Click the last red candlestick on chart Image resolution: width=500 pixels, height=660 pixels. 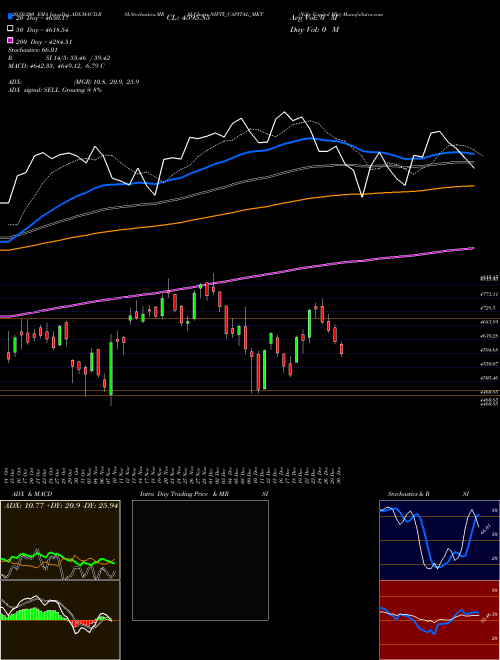pos(341,349)
